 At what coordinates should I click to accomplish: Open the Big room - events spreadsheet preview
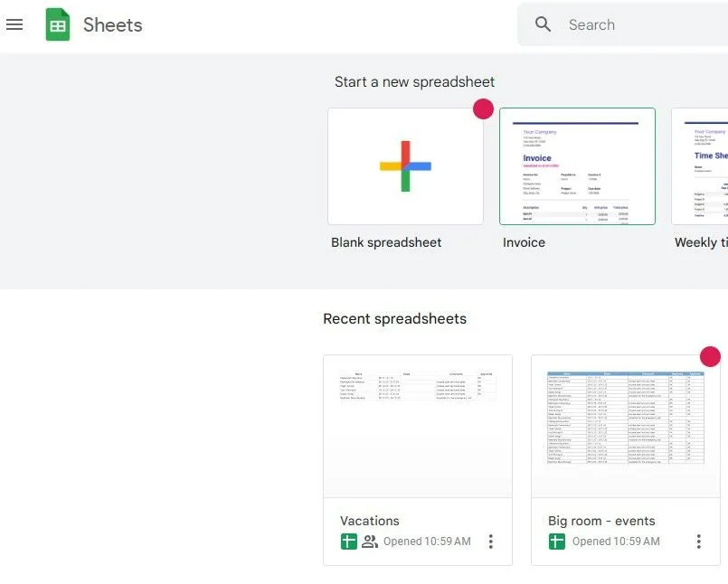pyautogui.click(x=625, y=425)
